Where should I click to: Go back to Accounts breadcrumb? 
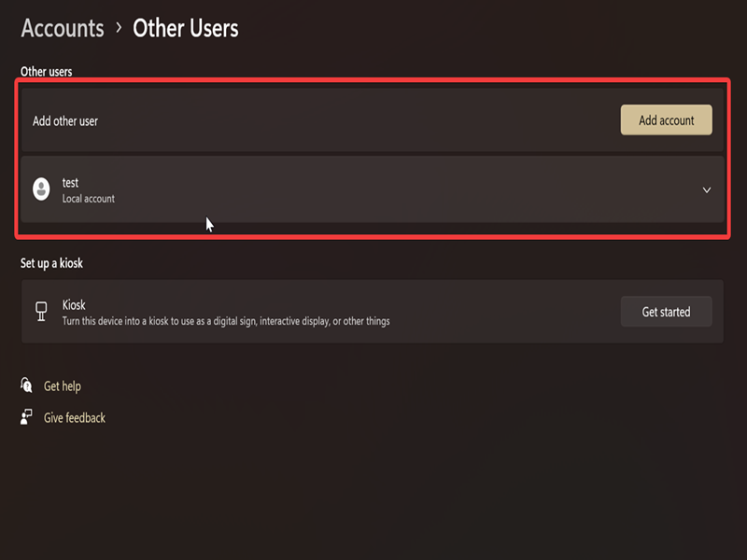pos(63,28)
